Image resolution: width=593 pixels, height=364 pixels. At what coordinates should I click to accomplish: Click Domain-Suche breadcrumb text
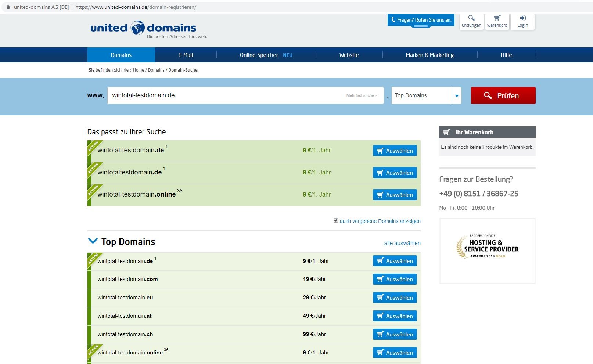pyautogui.click(x=183, y=70)
